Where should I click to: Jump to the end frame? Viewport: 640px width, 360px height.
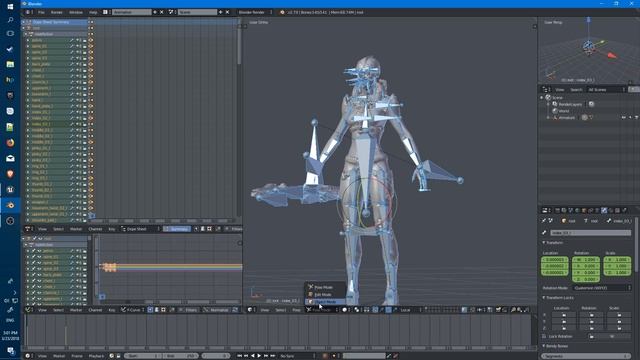[272, 356]
